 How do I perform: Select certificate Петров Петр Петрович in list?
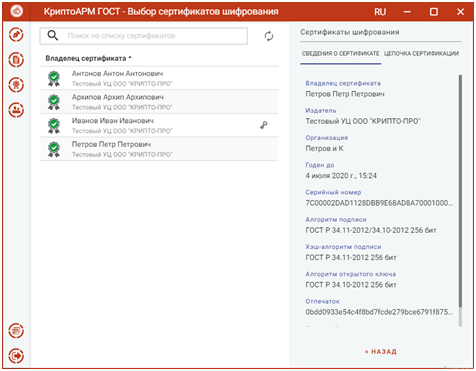click(159, 149)
